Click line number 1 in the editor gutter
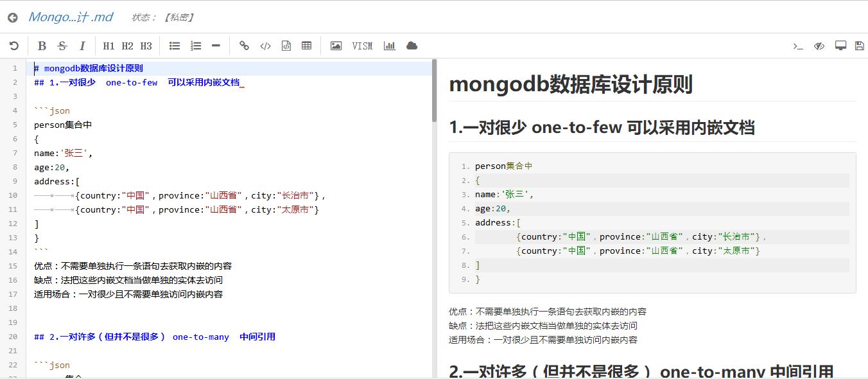This screenshot has width=868, height=379. point(15,68)
